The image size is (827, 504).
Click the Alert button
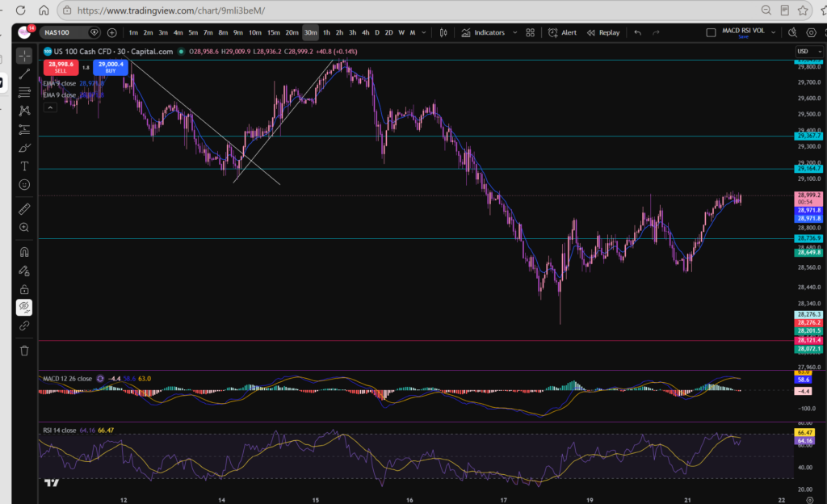[562, 32]
